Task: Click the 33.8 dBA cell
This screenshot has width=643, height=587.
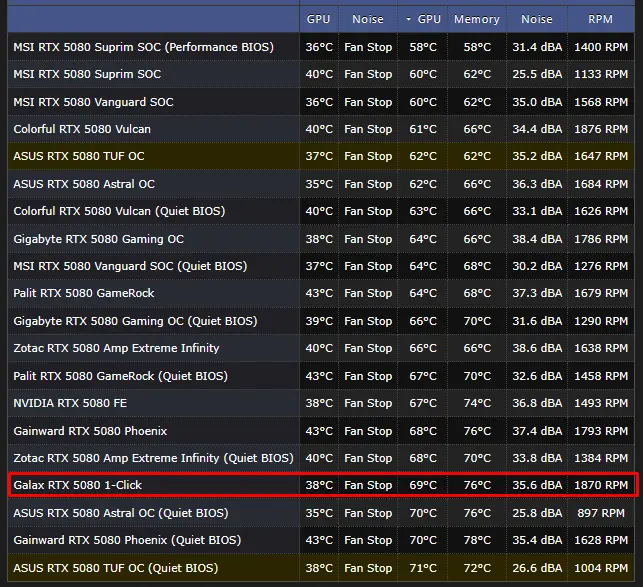Action: (x=537, y=458)
